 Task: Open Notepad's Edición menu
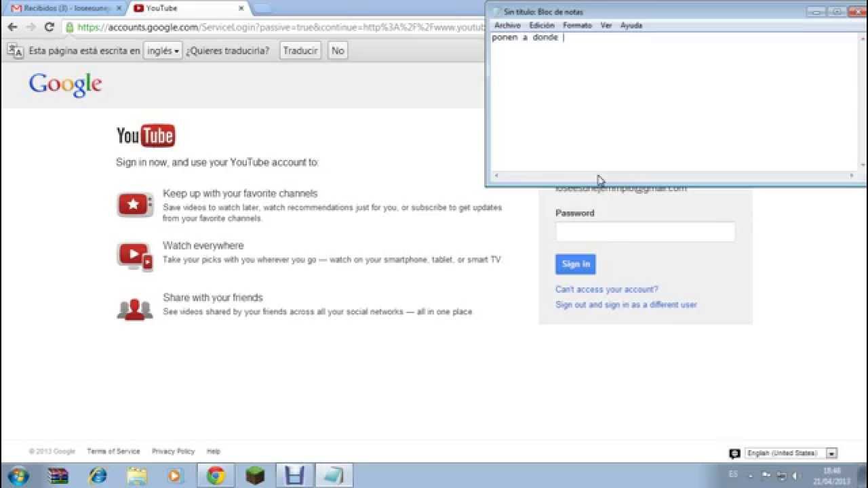coord(542,25)
